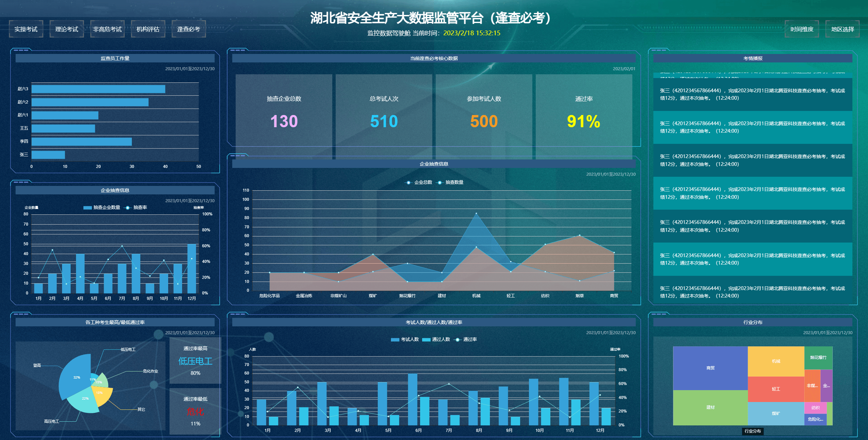The image size is (868, 440).
Task: Click the 考试人数/通过人数/通过率 panel title
Action: 434,322
